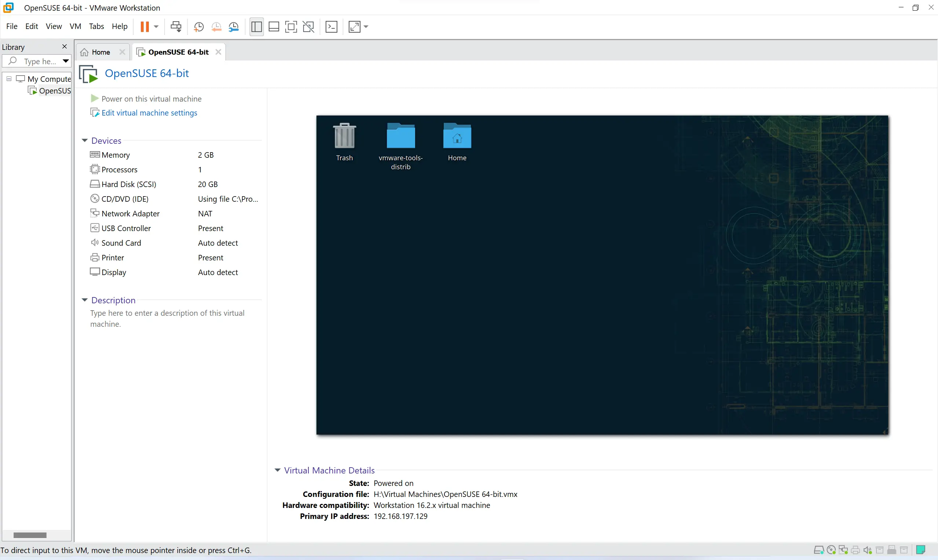Collapse the Devices section
Screen dimensions: 938x560
(85, 140)
